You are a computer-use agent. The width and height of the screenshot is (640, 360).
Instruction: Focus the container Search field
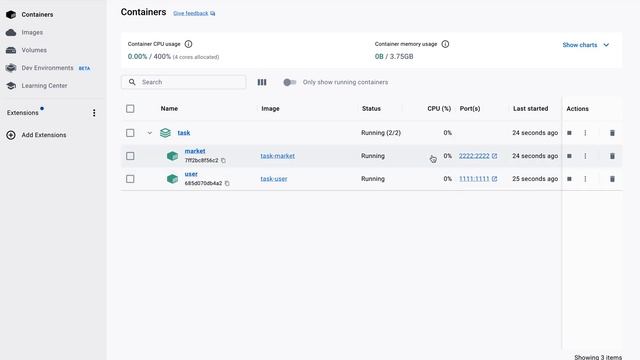(184, 82)
